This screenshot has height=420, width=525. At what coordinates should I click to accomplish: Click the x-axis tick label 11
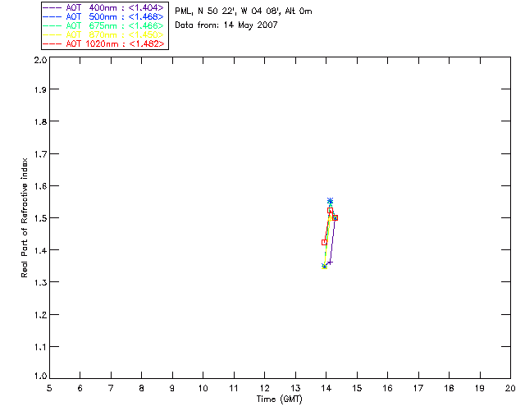pyautogui.click(x=234, y=388)
